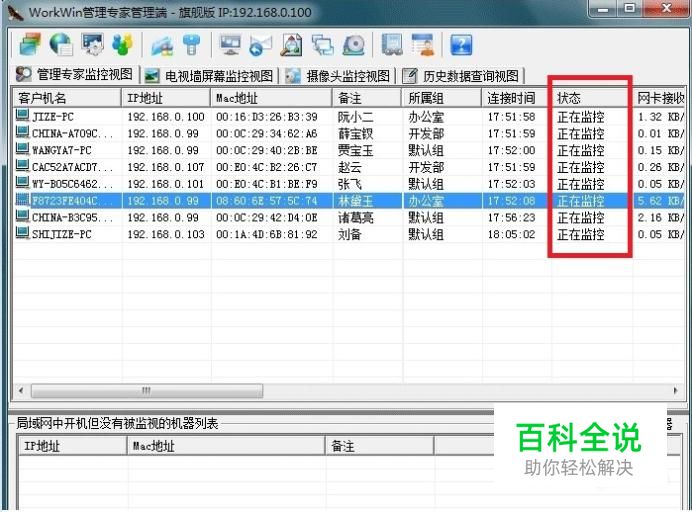Click the document with magnifier icon
This screenshot has width=692, height=512.
click(x=292, y=45)
